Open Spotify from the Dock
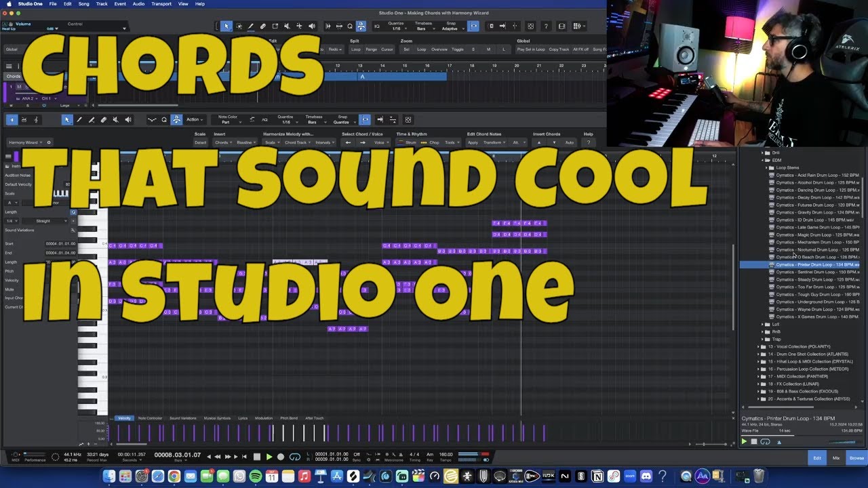This screenshot has width=868, height=488. pyautogui.click(x=256, y=477)
